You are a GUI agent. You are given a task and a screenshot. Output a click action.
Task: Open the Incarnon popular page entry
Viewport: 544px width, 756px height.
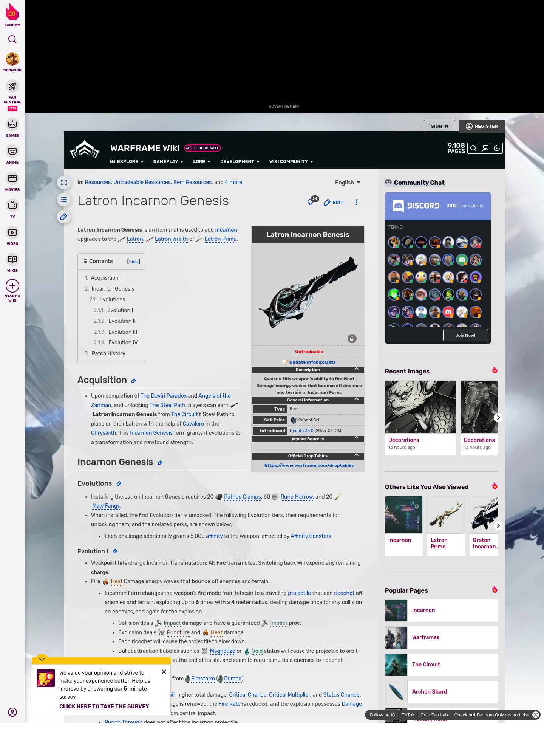[442, 610]
